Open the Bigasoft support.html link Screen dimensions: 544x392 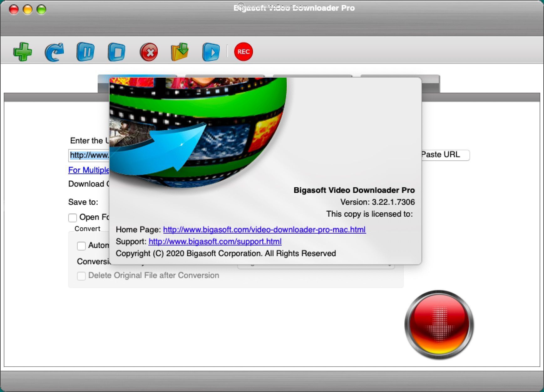(215, 241)
